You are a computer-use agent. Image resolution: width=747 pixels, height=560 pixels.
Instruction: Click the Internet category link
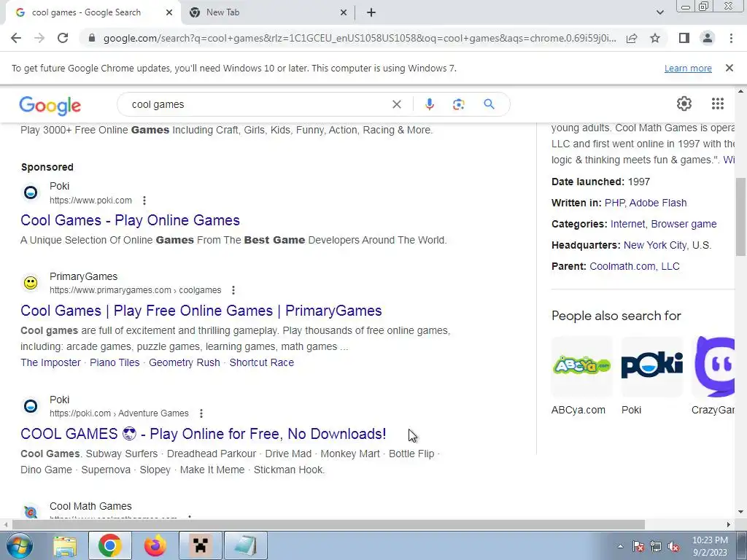628,224
